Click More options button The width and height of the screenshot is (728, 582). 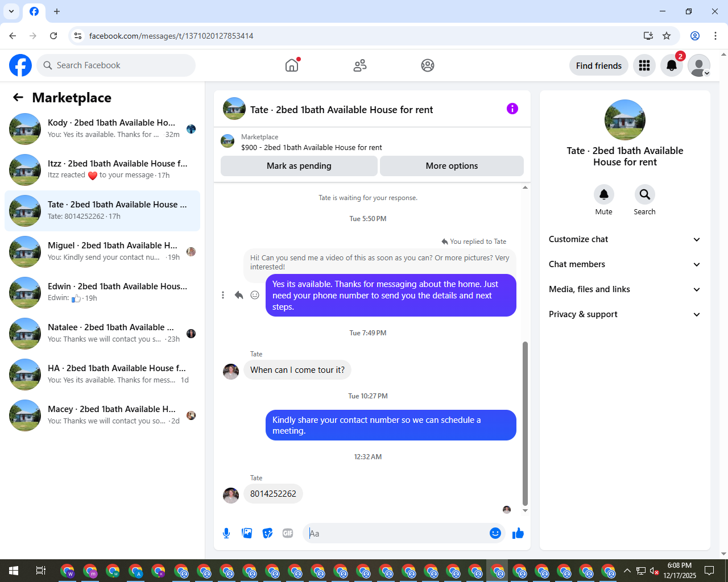452,166
